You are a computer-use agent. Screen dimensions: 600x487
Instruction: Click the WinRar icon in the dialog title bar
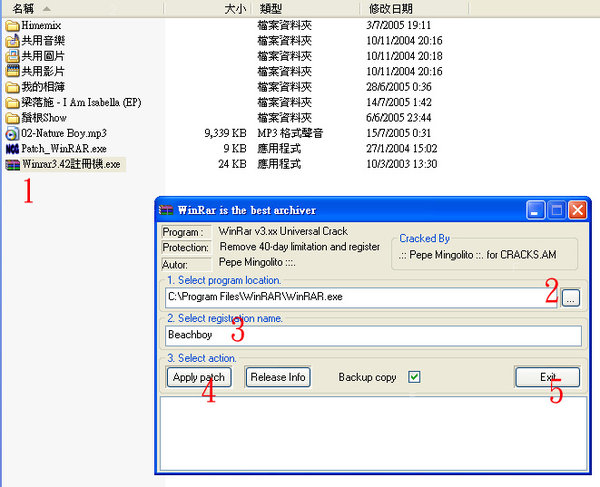click(166, 210)
